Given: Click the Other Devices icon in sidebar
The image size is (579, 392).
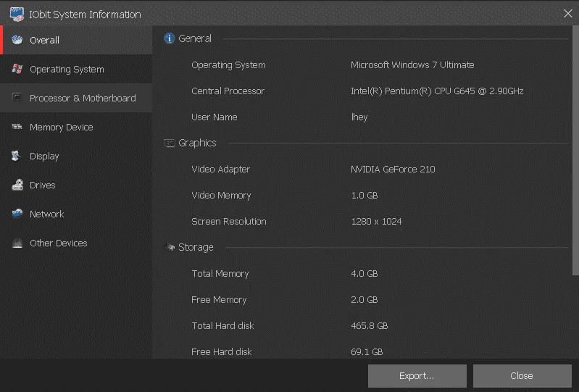Looking at the screenshot, I should tap(17, 243).
